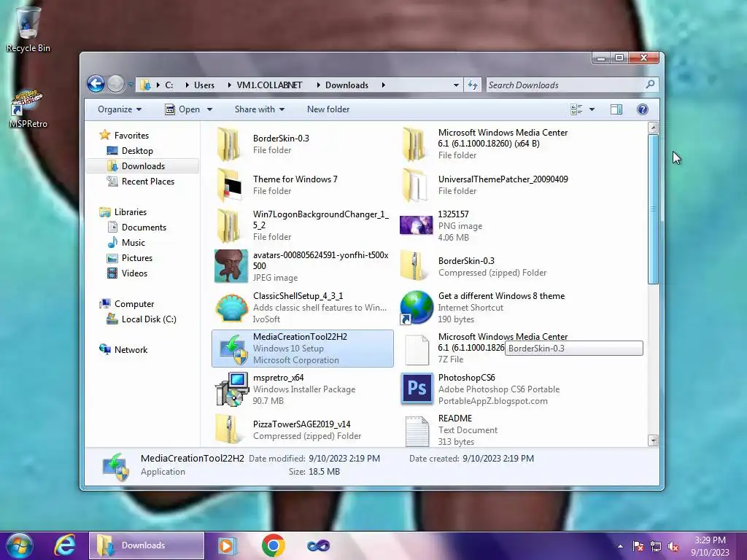
Task: Toggle the preview pane button
Action: pos(616,109)
